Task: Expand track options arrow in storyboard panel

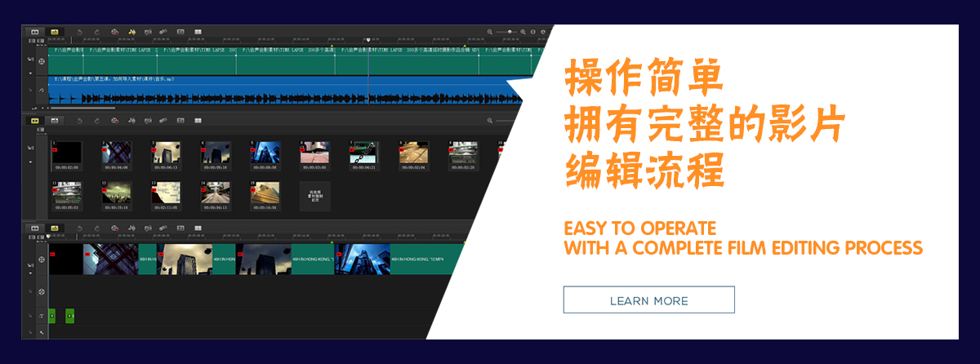Action: pos(31,162)
